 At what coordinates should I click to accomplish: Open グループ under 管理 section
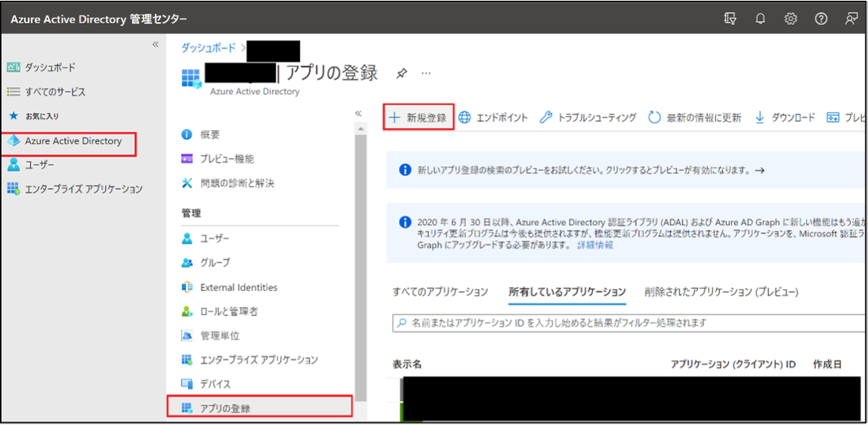[x=205, y=262]
